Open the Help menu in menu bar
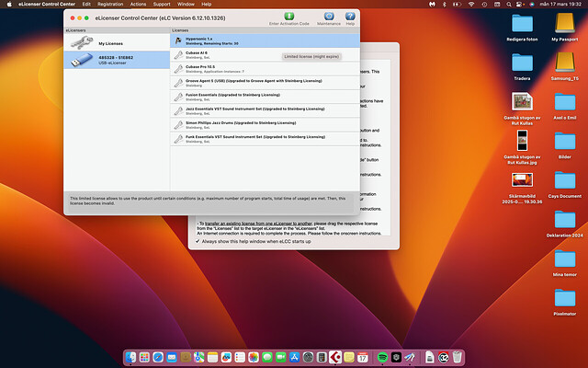 pyautogui.click(x=206, y=4)
